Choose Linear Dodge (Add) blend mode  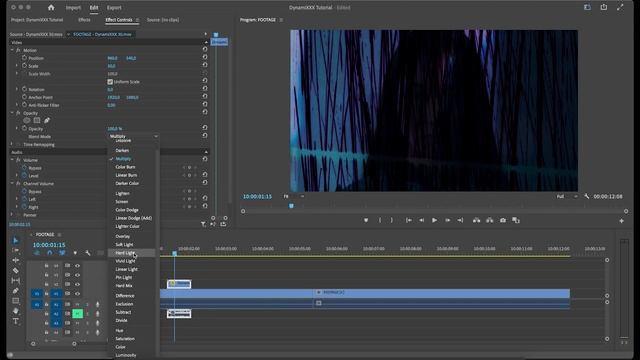point(133,218)
